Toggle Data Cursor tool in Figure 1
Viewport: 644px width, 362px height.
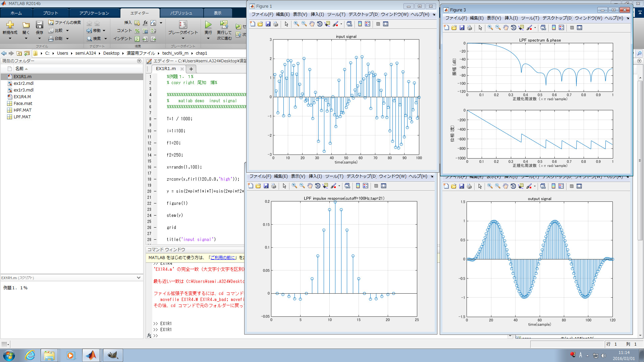pyautogui.click(x=327, y=24)
